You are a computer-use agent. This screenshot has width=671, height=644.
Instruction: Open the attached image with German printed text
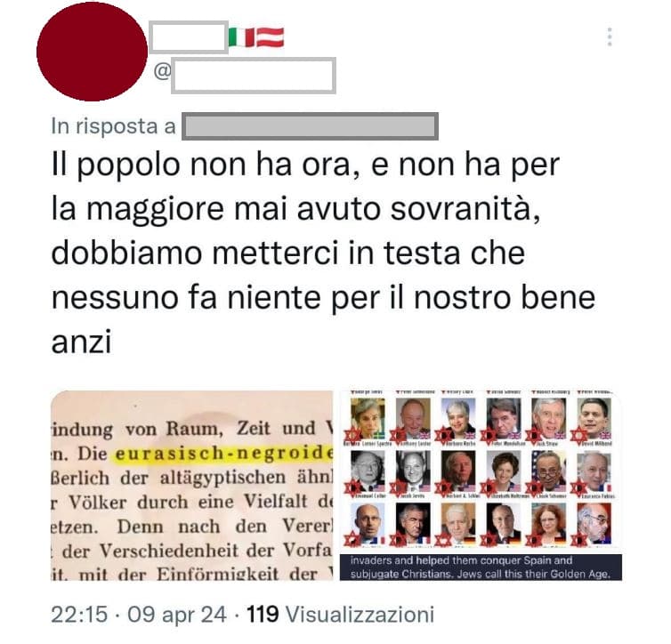click(x=191, y=486)
